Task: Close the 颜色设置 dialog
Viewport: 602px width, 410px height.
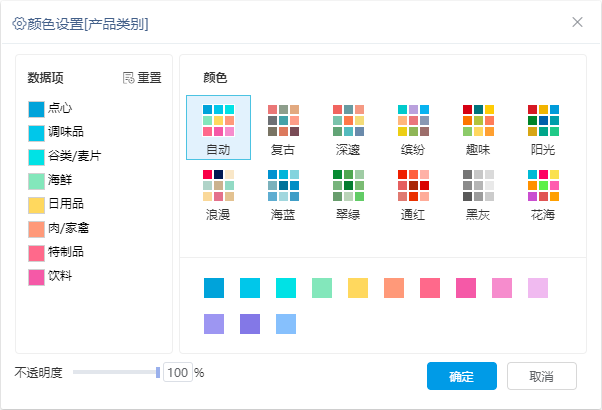Action: click(x=577, y=22)
